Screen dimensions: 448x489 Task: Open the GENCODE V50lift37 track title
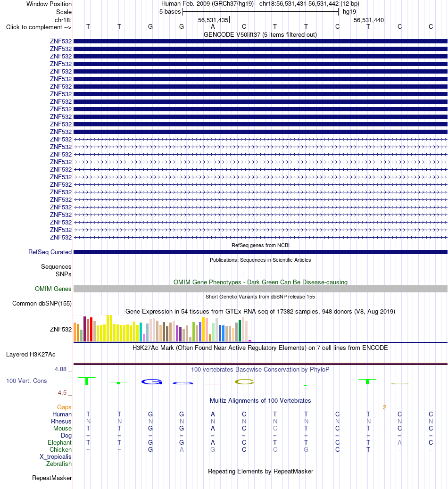[260, 34]
